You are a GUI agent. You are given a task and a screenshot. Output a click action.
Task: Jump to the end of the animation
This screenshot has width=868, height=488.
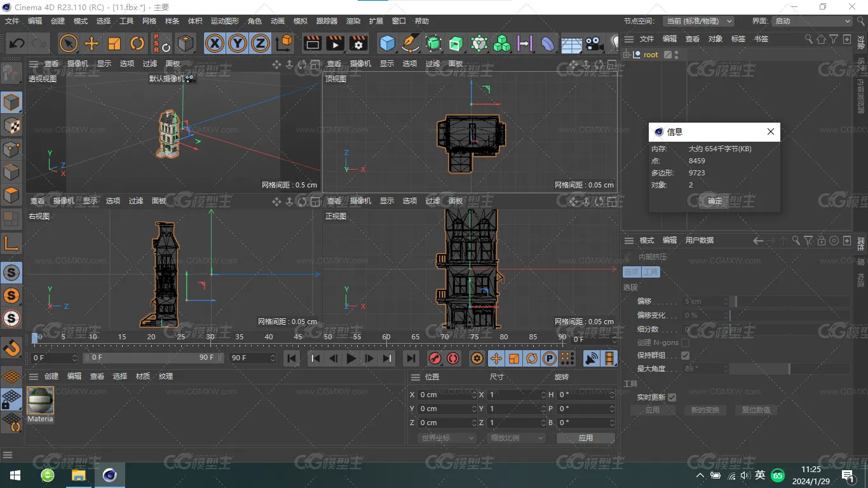point(411,358)
